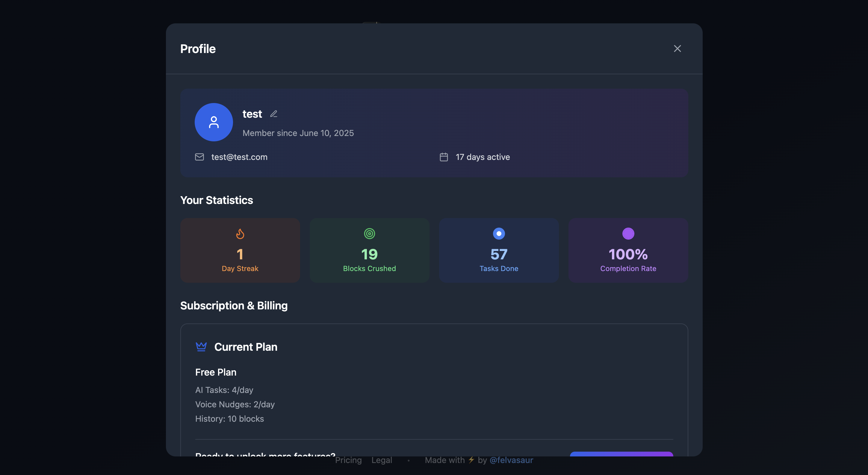Click the calendar icon by days active
Screen dimensions: 868x475
[x=444, y=157]
